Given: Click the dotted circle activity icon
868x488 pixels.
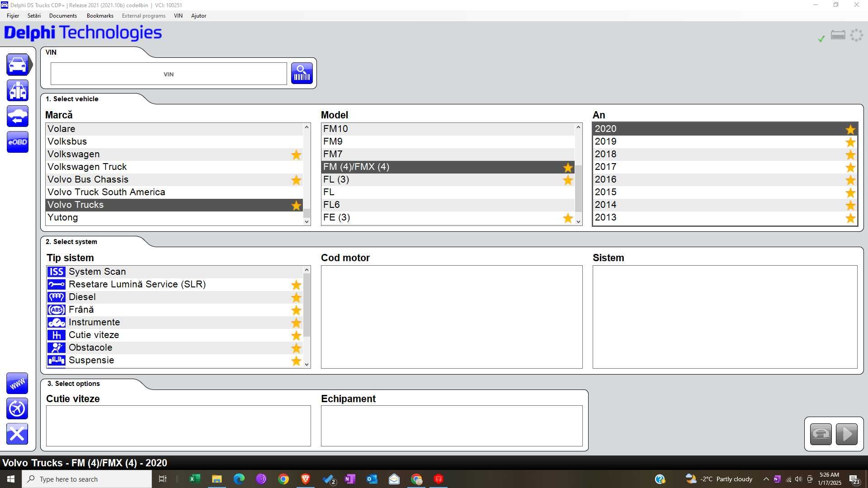Looking at the screenshot, I should pos(857,35).
